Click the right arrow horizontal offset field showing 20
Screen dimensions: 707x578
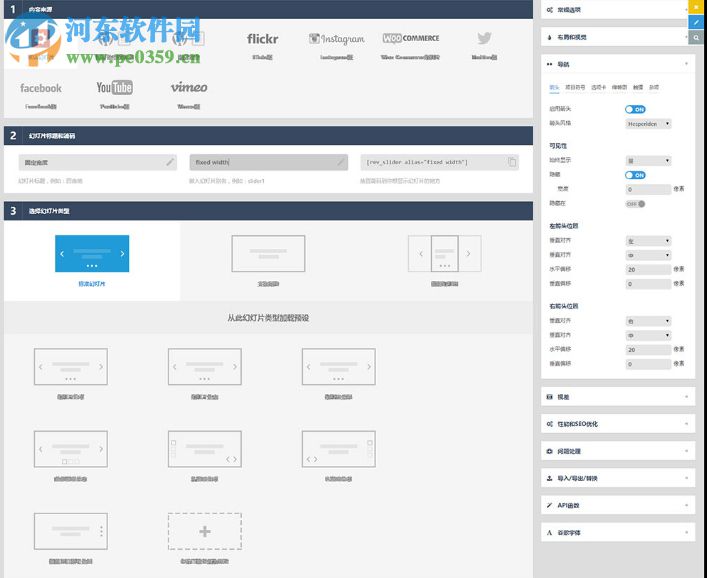coord(648,350)
